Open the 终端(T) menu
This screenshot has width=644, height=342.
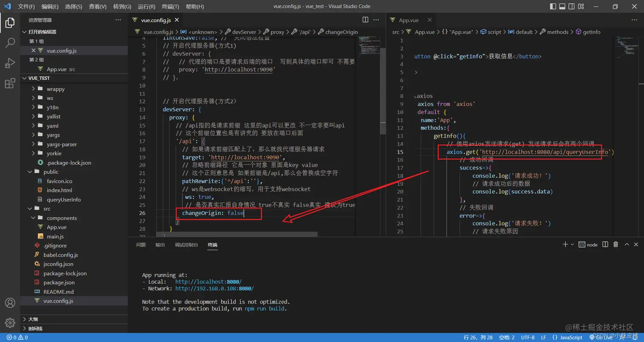coord(170,6)
